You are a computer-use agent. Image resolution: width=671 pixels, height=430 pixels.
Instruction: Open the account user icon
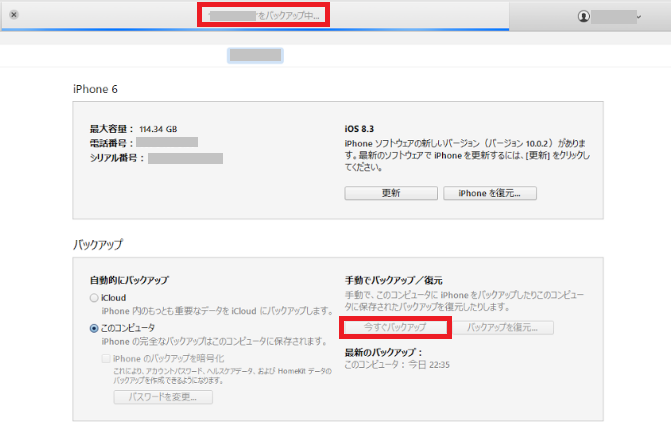point(584,17)
